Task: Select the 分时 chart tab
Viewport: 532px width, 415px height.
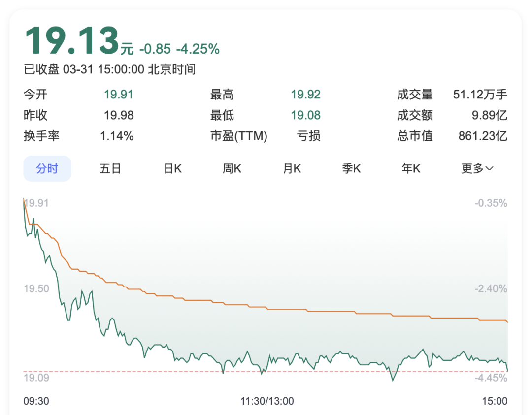Action: (x=47, y=169)
